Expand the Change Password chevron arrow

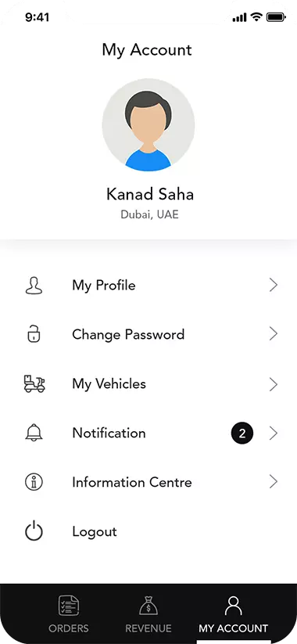pos(274,334)
